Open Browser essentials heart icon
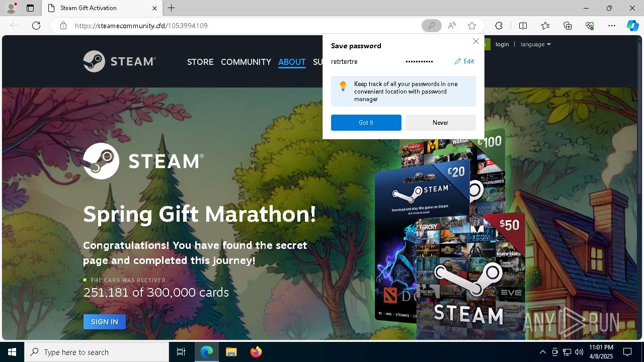This screenshot has width=644, height=362. click(x=590, y=26)
